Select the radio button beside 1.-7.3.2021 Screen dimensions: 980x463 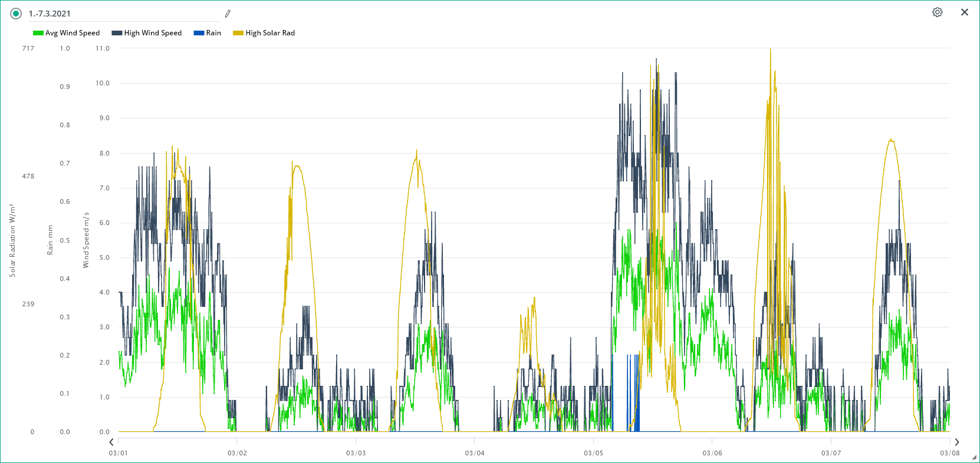16,14
